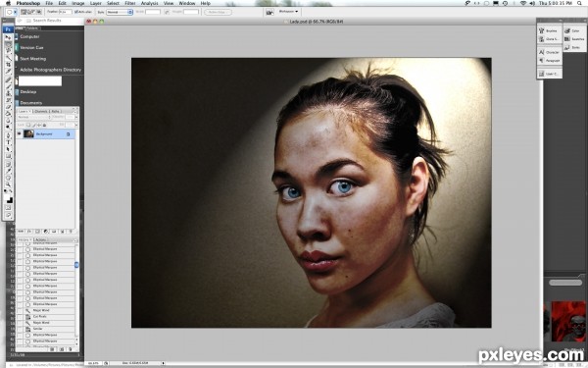Toggle the Anti-alias checkbox
This screenshot has height=368, width=588.
(76, 12)
